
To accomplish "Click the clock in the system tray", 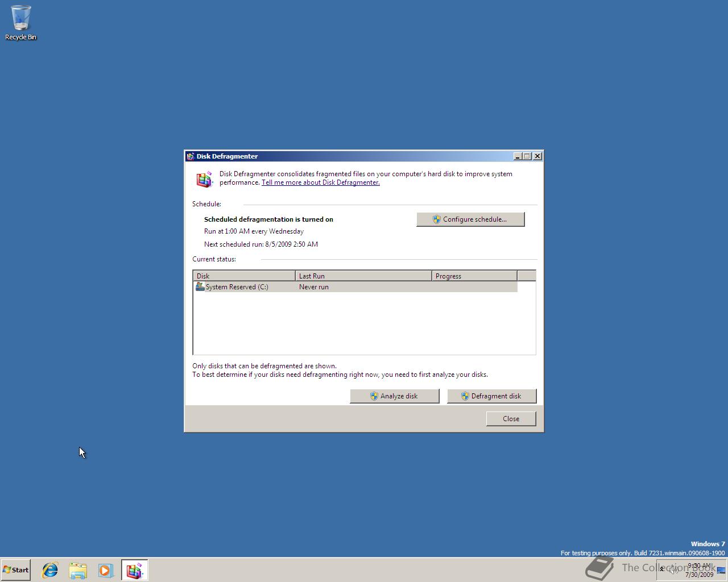I will point(698,569).
